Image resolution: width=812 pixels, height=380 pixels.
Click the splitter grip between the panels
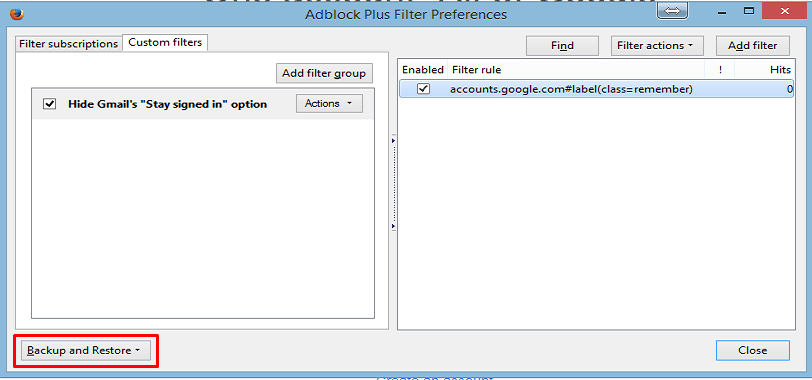click(x=393, y=183)
